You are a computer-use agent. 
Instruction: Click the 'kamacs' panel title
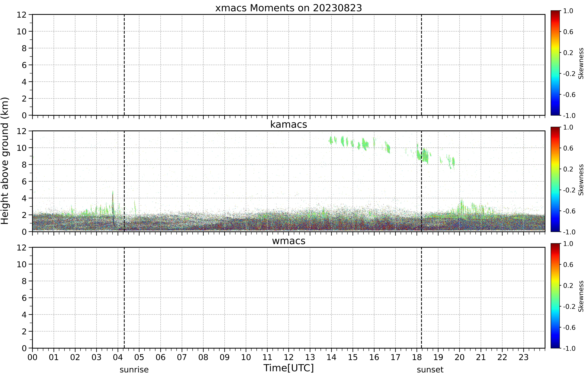(289, 124)
